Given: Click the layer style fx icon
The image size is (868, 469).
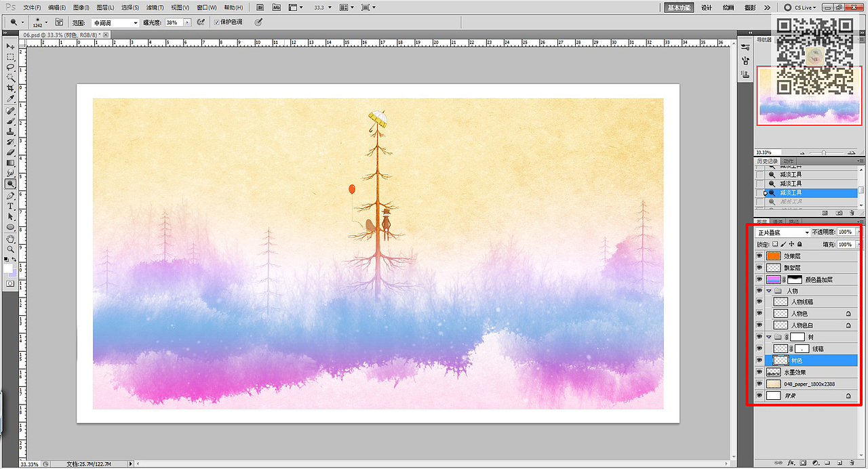Looking at the screenshot, I should [x=791, y=463].
